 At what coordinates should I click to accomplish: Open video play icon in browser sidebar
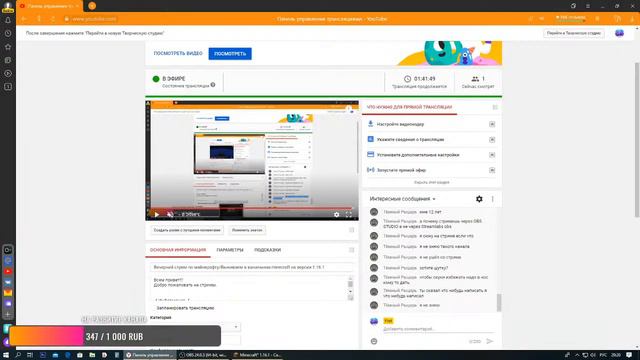[8, 73]
